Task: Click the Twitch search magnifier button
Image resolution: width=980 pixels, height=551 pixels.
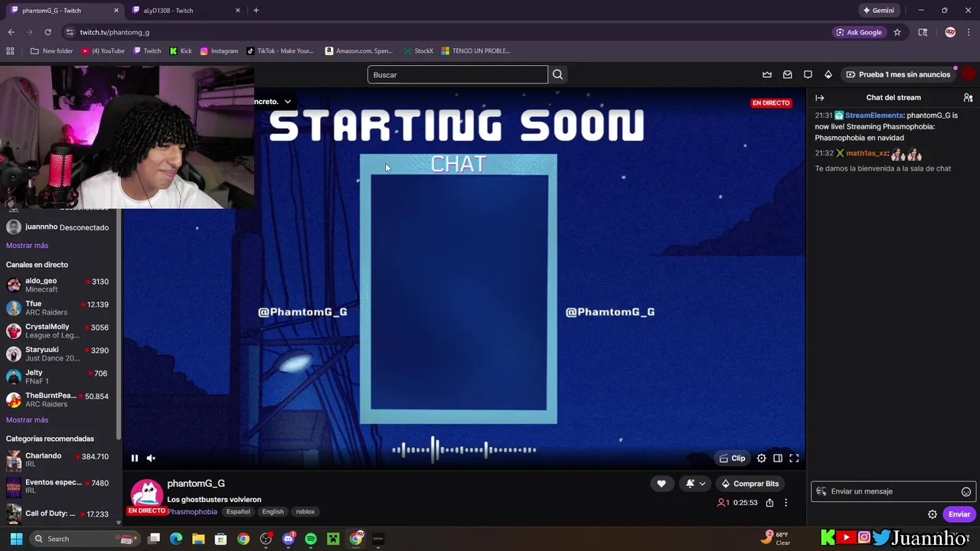Action: click(x=557, y=75)
